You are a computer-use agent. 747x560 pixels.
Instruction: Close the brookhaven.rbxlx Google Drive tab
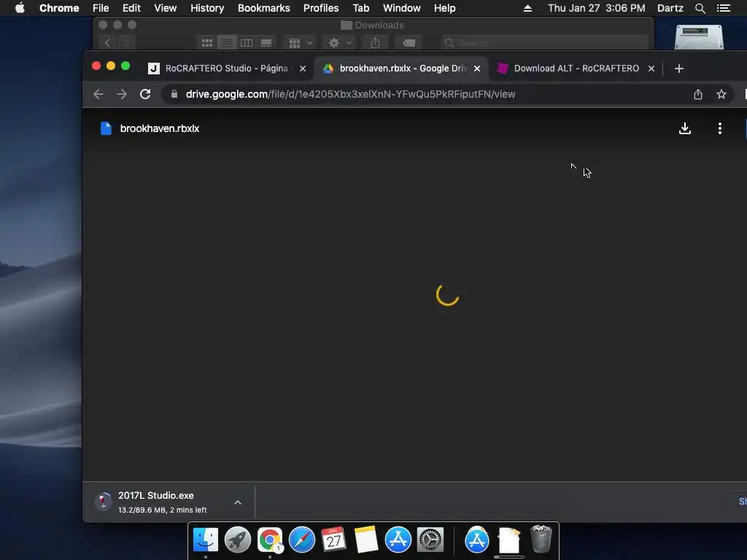(x=477, y=69)
